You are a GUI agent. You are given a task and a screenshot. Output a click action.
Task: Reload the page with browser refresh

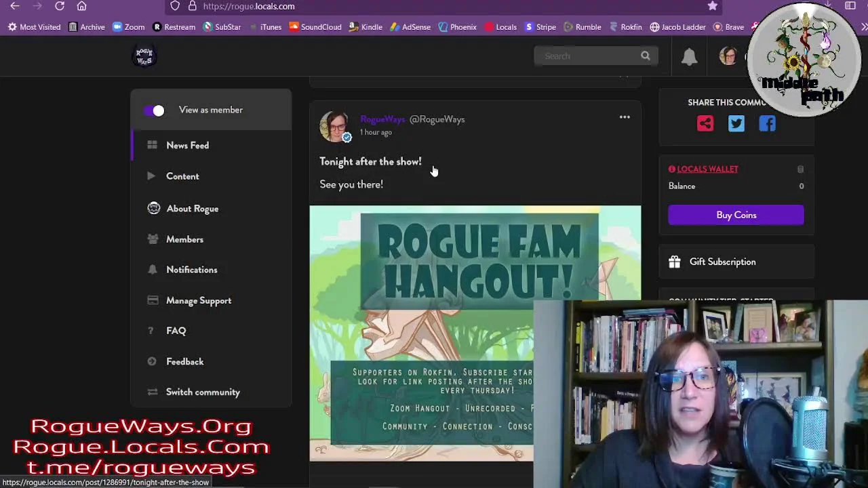[60, 6]
